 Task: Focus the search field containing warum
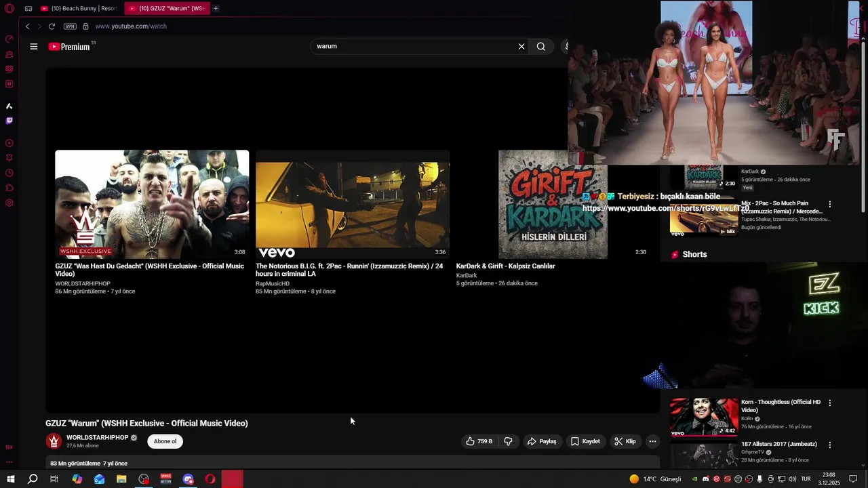point(414,46)
